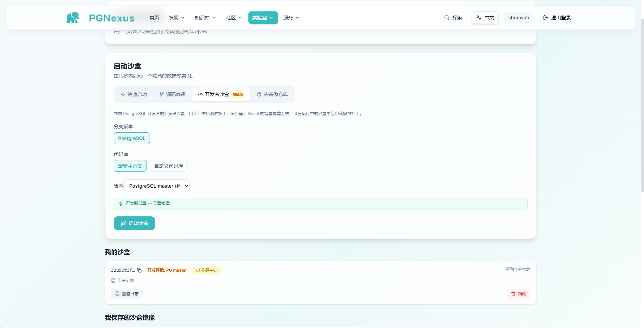Click the trash icon to destroy sandbox

[513, 294]
